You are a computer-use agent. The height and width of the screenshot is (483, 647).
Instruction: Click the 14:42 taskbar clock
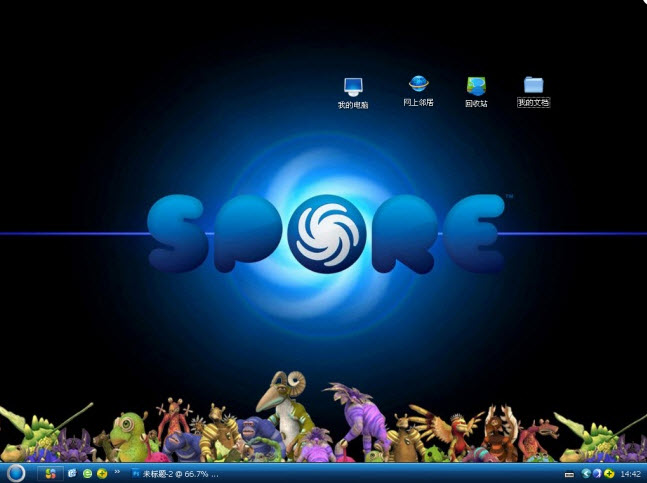(x=630, y=474)
